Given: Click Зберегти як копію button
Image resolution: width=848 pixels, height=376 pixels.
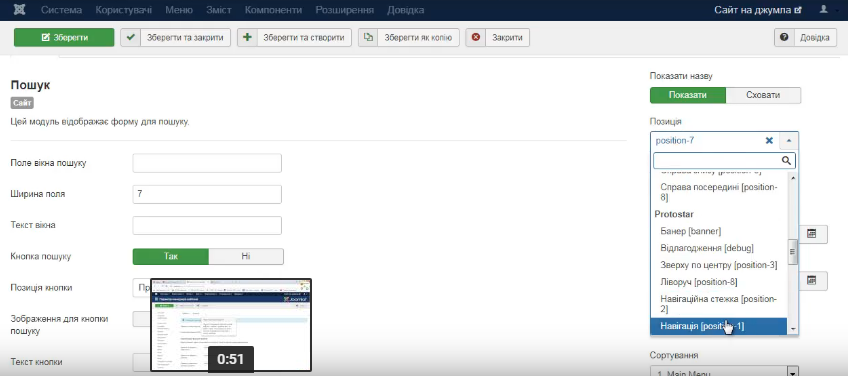Looking at the screenshot, I should 409,37.
